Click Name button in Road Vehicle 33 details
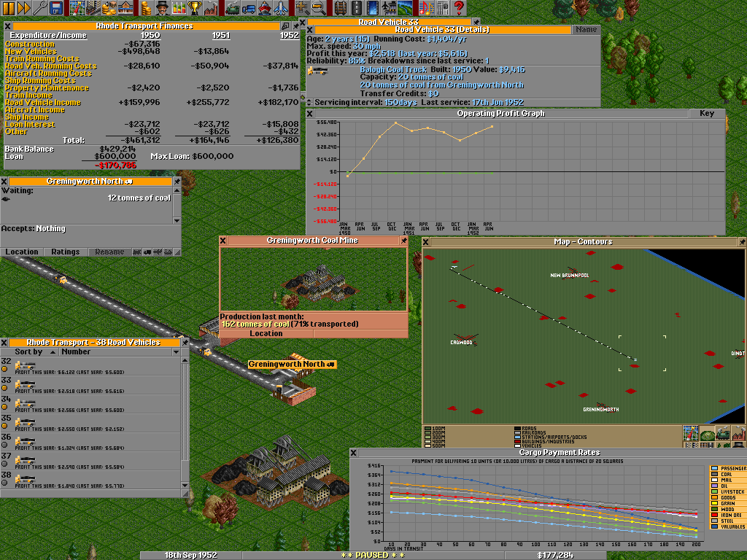The width and height of the screenshot is (747, 560). [586, 29]
